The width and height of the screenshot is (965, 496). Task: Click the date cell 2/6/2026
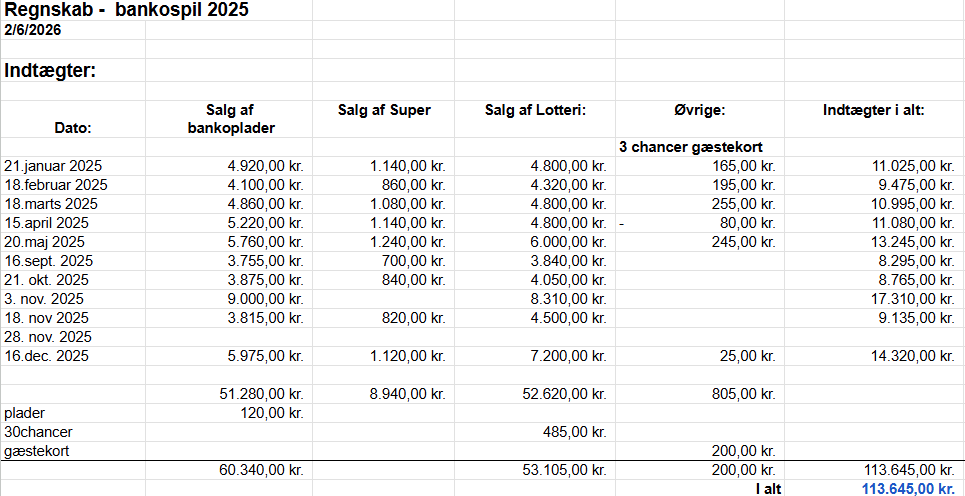coord(33,30)
